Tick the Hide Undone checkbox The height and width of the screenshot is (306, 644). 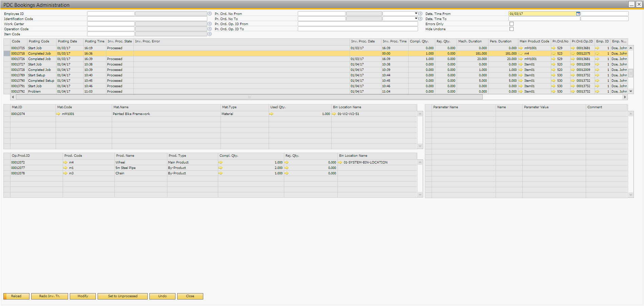pyautogui.click(x=512, y=29)
